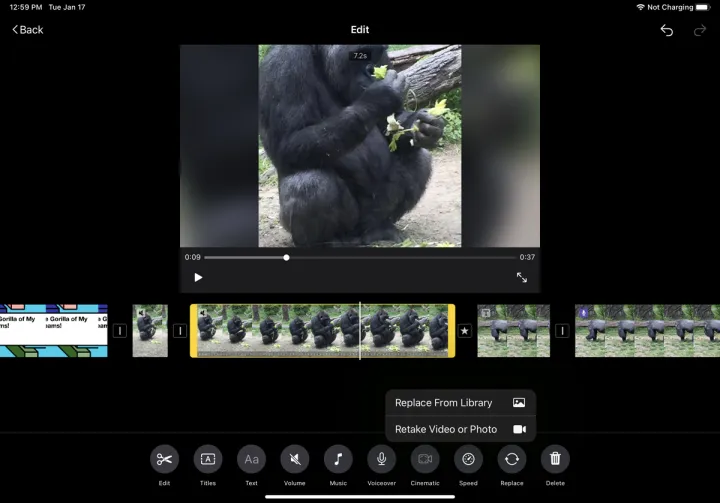Open the star transition between clips
Viewport: 720px width, 503px height.
(464, 331)
